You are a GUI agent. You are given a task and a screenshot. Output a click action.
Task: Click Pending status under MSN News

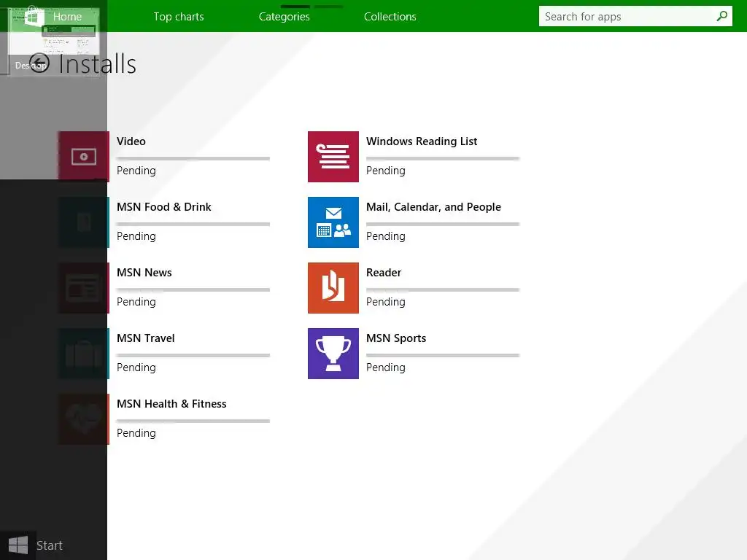pos(136,302)
